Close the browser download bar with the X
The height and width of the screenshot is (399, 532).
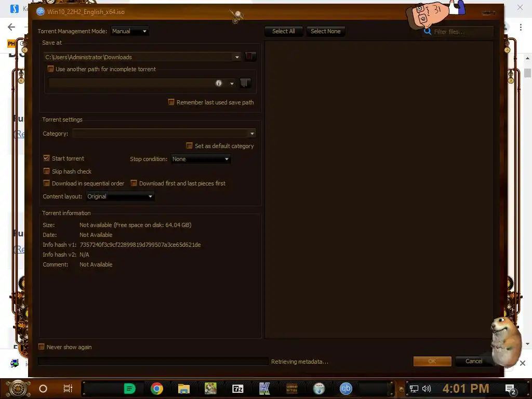pos(523,363)
